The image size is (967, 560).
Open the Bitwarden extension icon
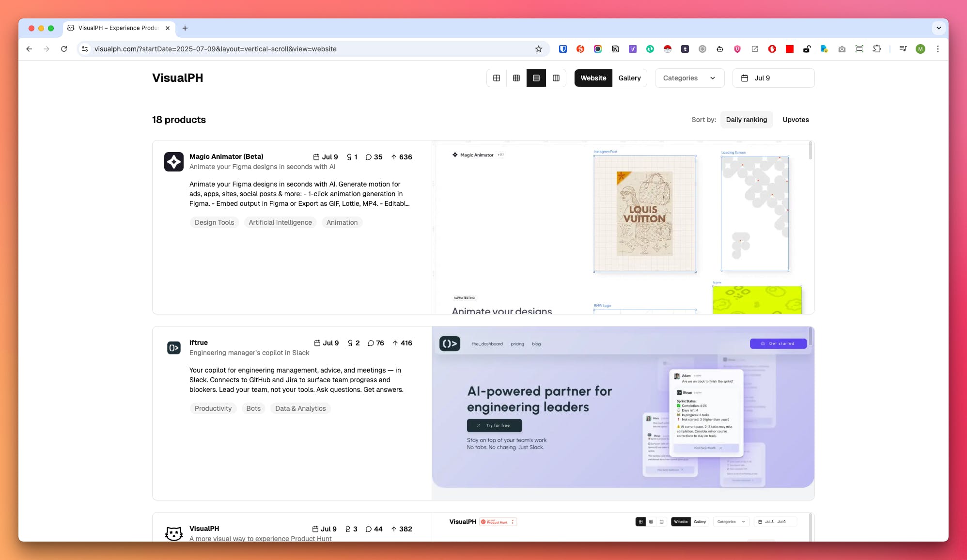coord(563,49)
